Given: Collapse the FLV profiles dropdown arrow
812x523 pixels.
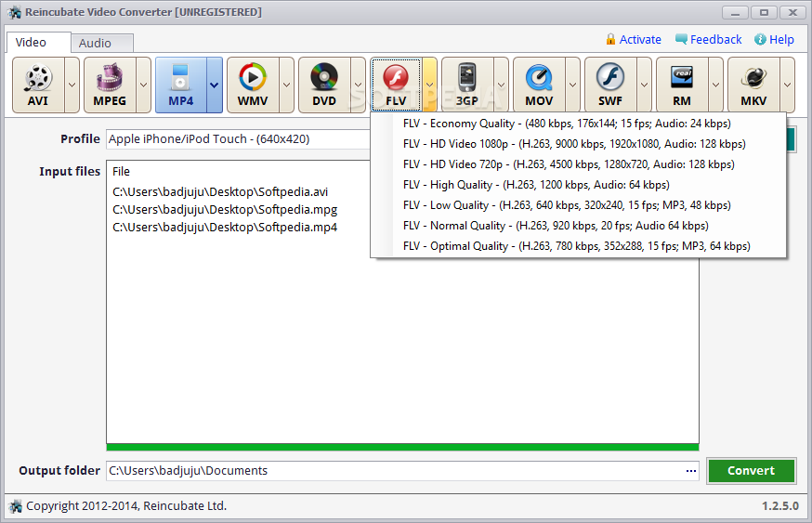Looking at the screenshot, I should [x=430, y=85].
